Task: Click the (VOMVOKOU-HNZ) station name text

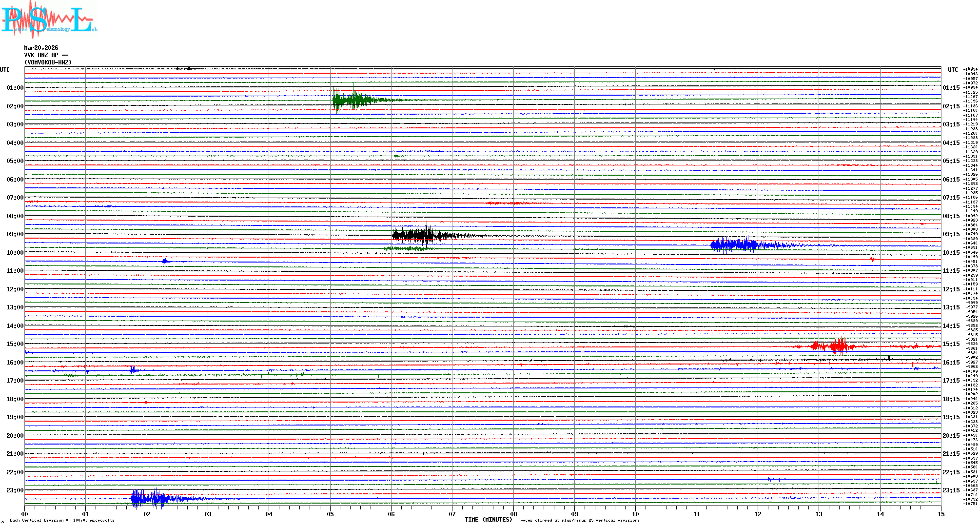Action: 48,62
